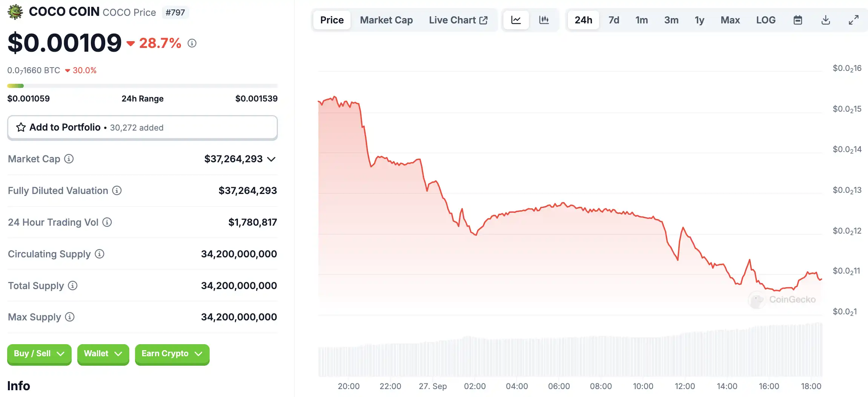The height and width of the screenshot is (397, 868).
Task: Open the Buy / Sell dropdown
Action: [39, 354]
